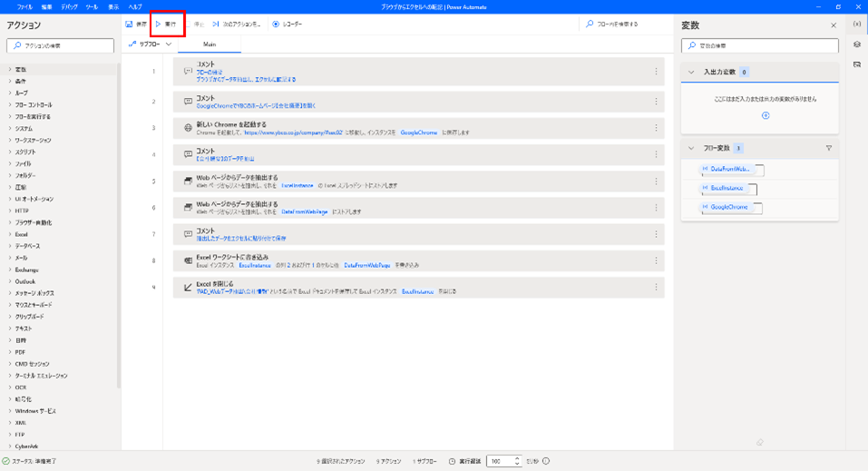Click Excel write worksheet action icon
Screen dimensions: 868x471
[188, 260]
